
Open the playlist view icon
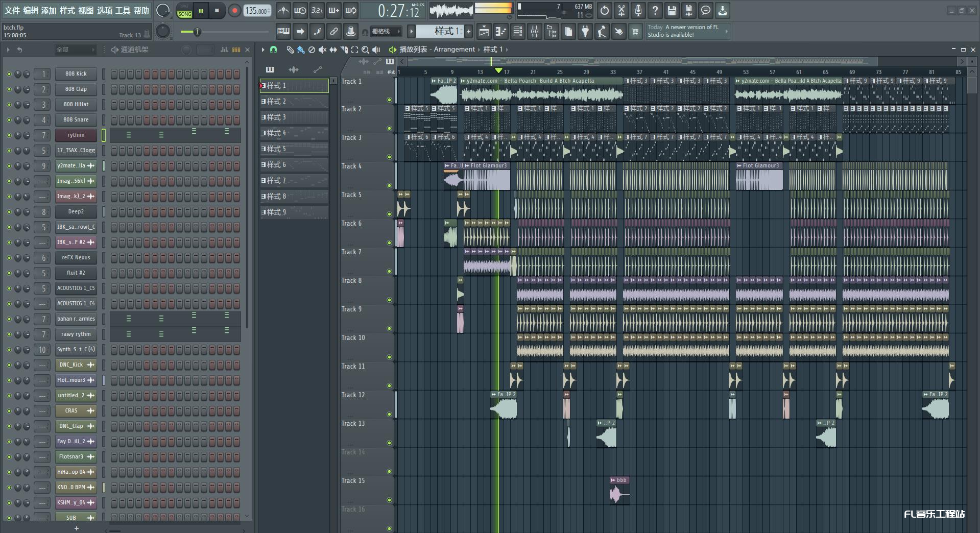(x=484, y=32)
